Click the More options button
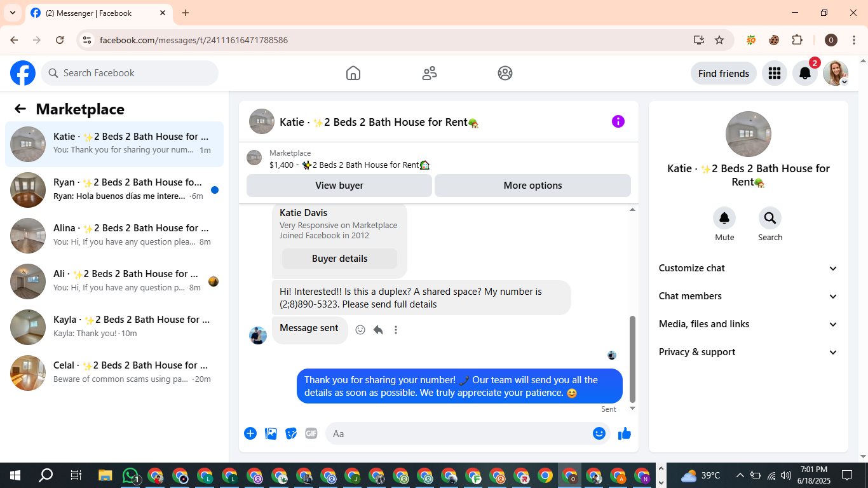 click(x=532, y=186)
